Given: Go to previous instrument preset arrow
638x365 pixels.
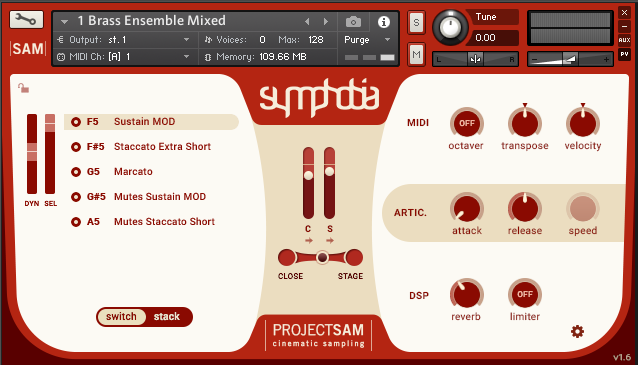Looking at the screenshot, I should [307, 22].
